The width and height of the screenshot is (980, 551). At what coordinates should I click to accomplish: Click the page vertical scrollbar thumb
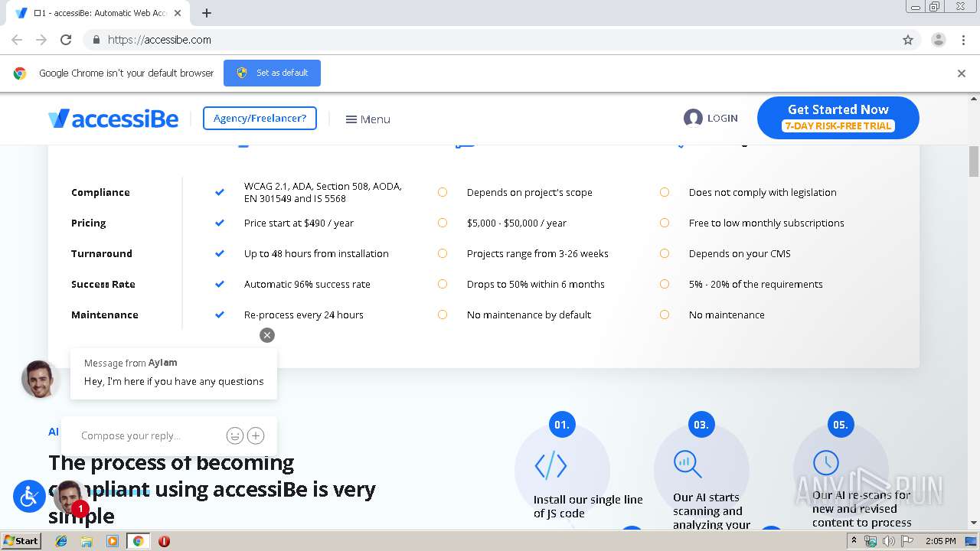(974, 160)
